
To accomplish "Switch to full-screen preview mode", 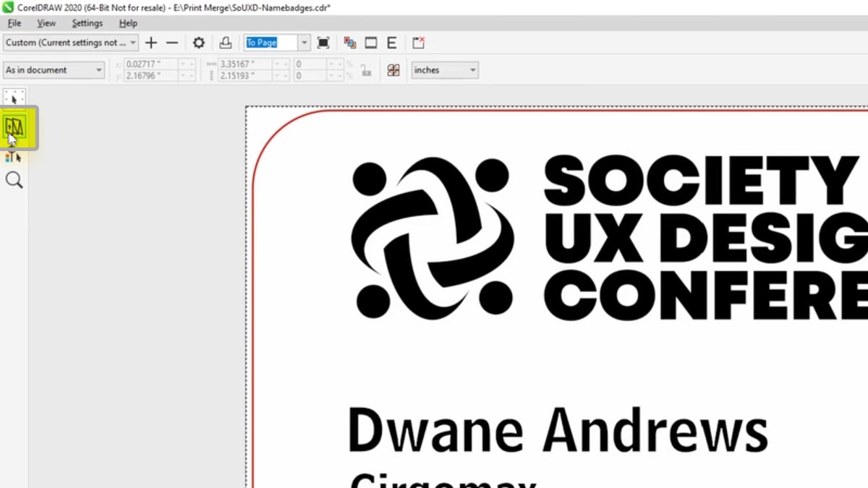I will (x=323, y=42).
